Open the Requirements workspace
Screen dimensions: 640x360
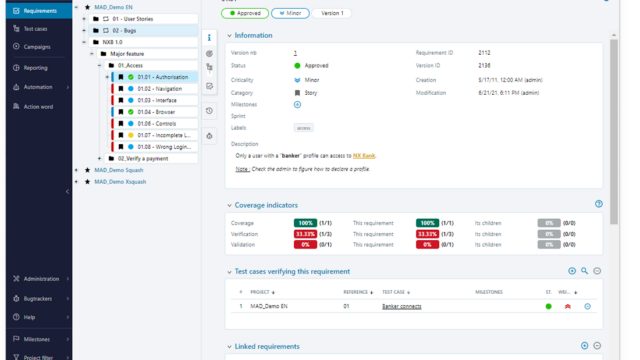[39, 11]
